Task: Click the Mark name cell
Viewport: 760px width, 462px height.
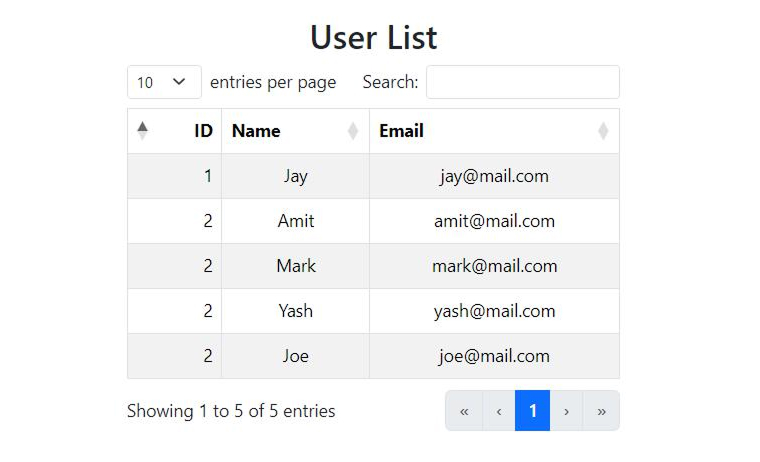Action: pyautogui.click(x=296, y=266)
